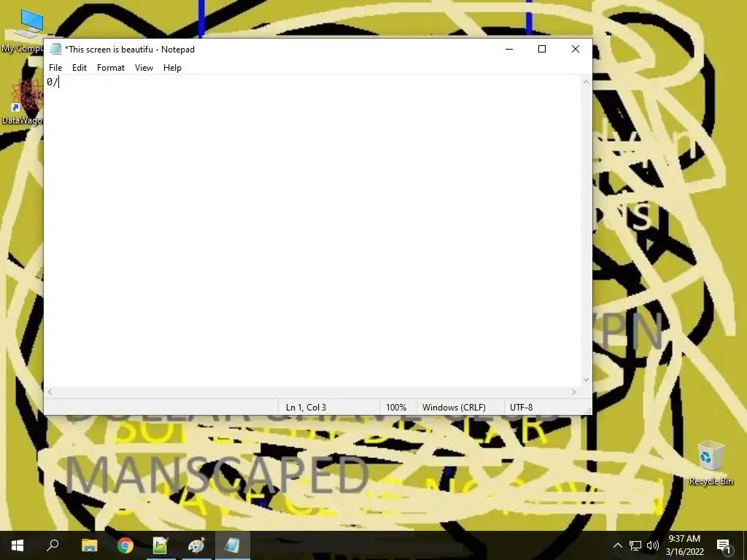Click the Notepad icon in the title bar
This screenshot has height=560, width=747.
tap(55, 49)
